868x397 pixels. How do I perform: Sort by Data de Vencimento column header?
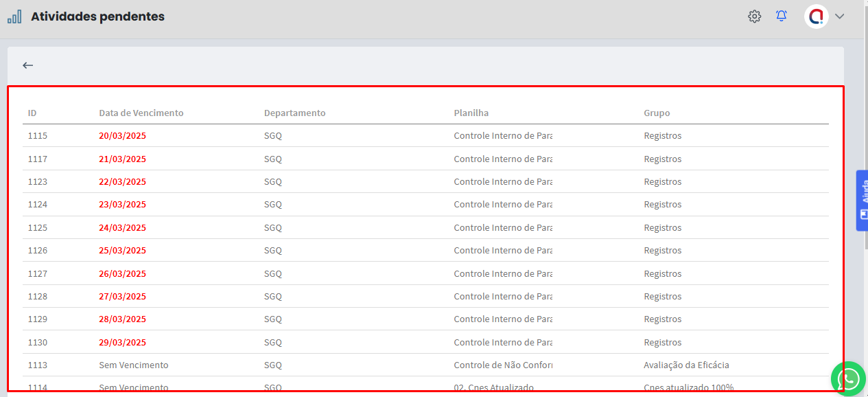(x=141, y=113)
